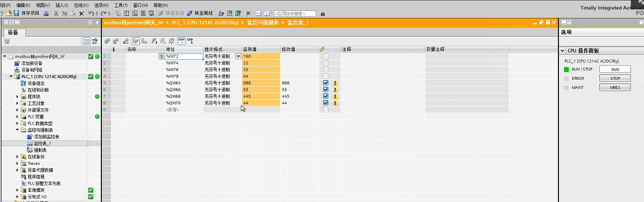The image size is (644, 202).
Task: Click the RUN button in CPU panel
Action: 615,69
